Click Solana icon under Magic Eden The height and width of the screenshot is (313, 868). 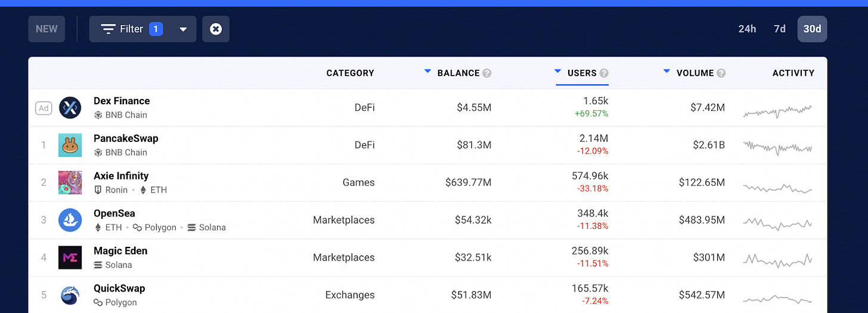tap(98, 265)
